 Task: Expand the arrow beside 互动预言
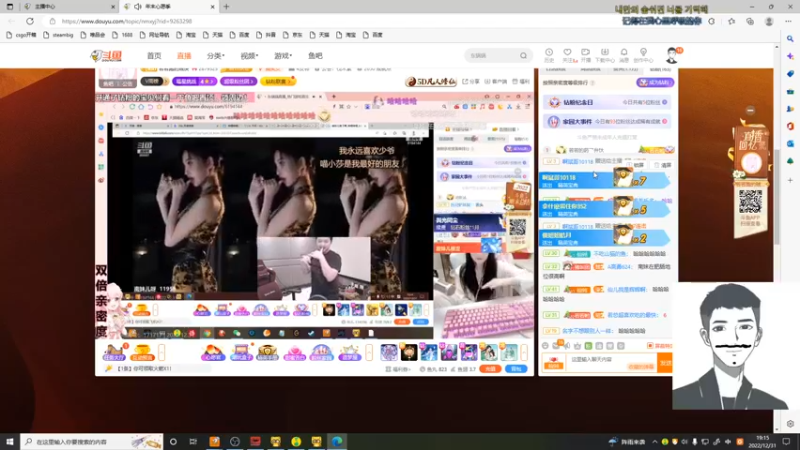pyautogui.click(x=162, y=352)
